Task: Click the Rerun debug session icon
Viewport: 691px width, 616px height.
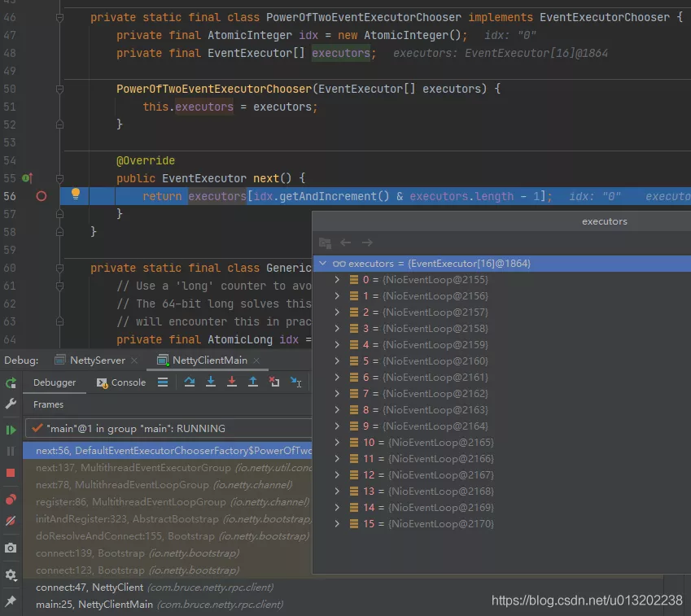Action: [x=11, y=382]
